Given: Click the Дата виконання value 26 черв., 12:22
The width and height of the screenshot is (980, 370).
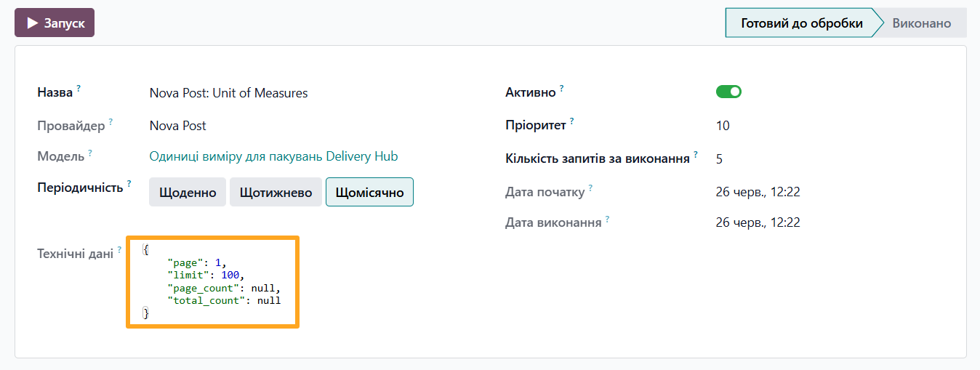Looking at the screenshot, I should (758, 222).
